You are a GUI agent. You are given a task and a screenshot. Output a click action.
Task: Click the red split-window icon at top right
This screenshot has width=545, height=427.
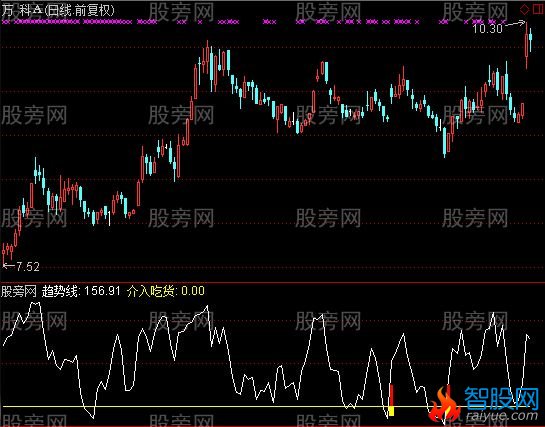coord(538,10)
